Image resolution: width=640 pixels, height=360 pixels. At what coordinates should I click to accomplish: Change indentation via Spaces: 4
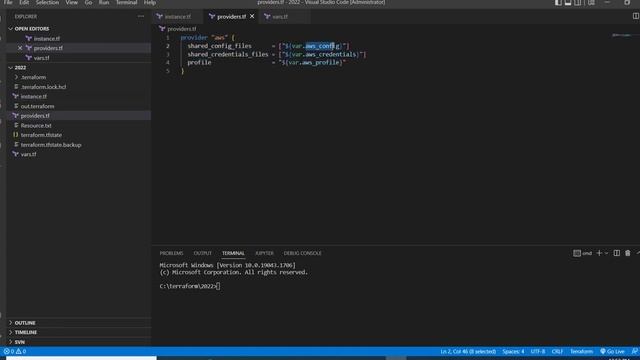(x=513, y=351)
